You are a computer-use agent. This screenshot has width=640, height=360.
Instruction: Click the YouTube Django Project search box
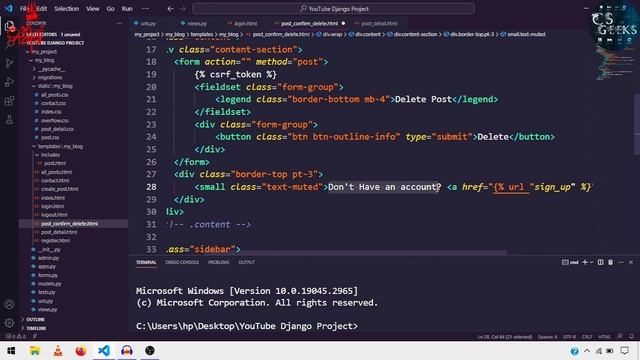333,9
